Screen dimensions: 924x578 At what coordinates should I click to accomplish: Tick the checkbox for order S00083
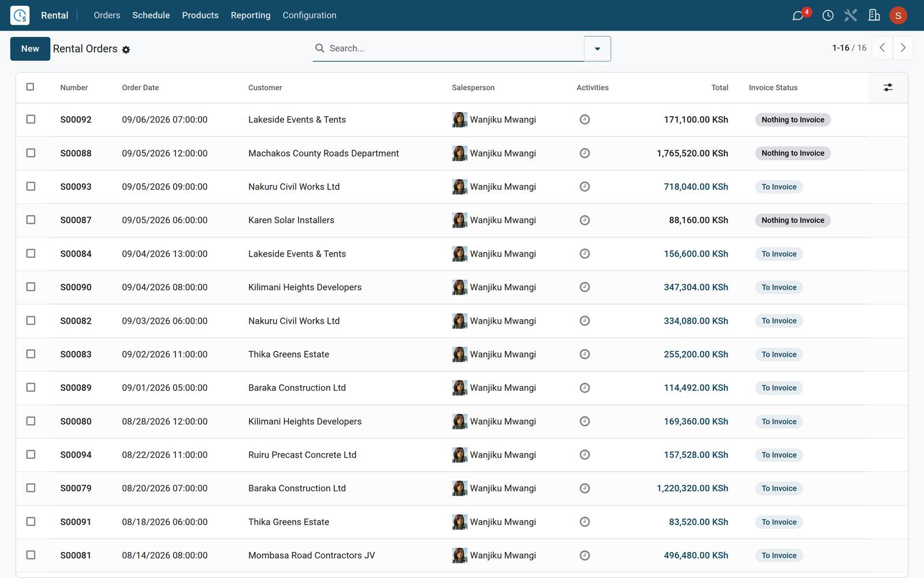point(31,354)
